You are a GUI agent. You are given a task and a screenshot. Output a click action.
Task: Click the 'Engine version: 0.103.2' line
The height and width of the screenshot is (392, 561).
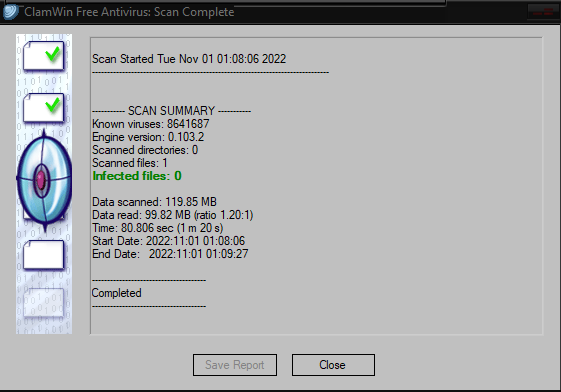point(148,137)
